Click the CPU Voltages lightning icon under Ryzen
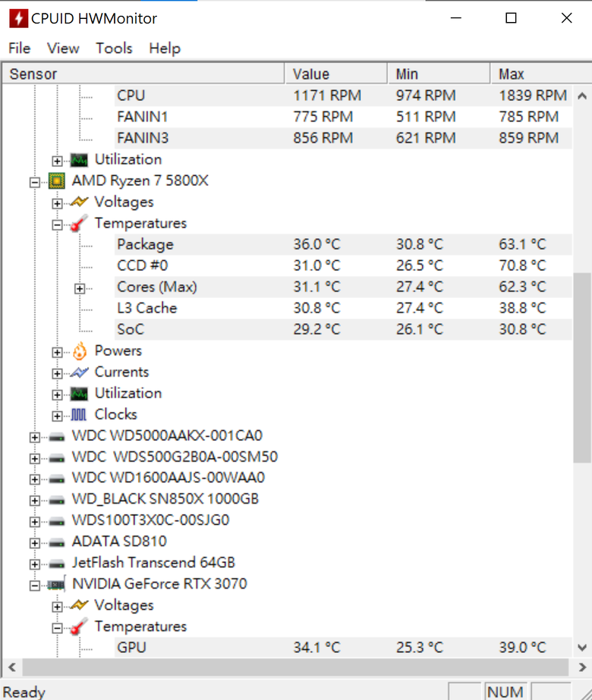Image resolution: width=592 pixels, height=700 pixels. click(79, 202)
